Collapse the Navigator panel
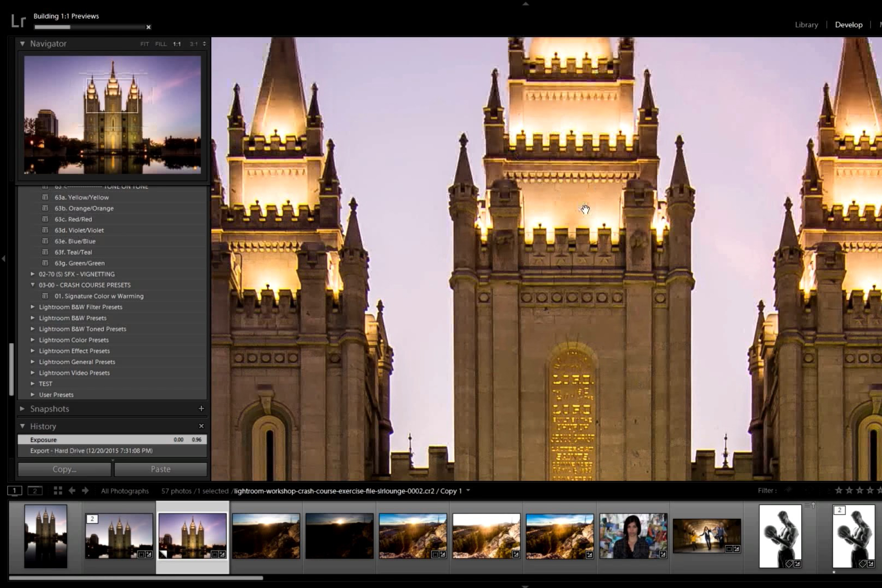882x588 pixels. coord(22,44)
